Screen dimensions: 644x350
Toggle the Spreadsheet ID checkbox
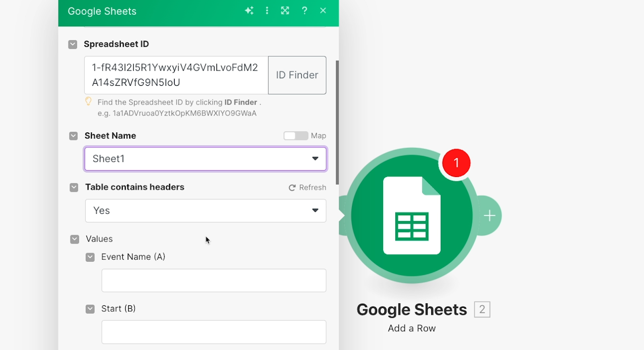[x=73, y=44]
